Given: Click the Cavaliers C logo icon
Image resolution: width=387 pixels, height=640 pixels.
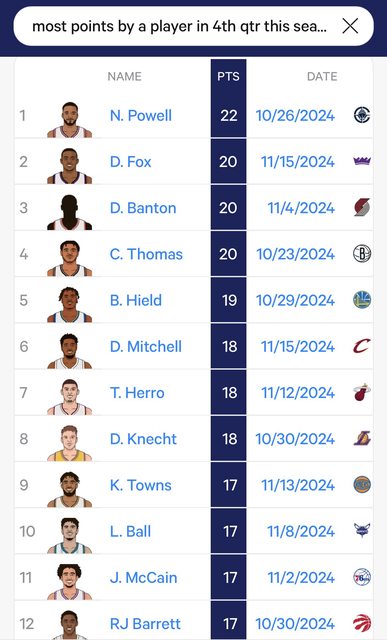Looking at the screenshot, I should 362,346.
